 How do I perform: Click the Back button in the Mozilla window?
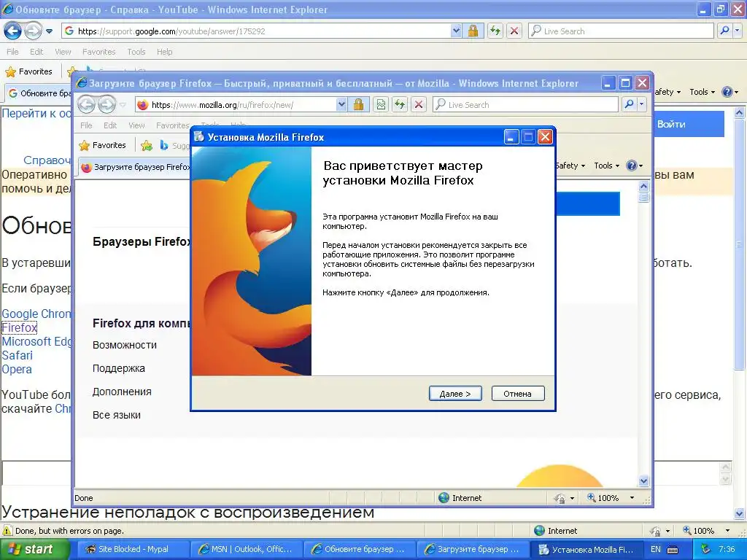pos(87,105)
